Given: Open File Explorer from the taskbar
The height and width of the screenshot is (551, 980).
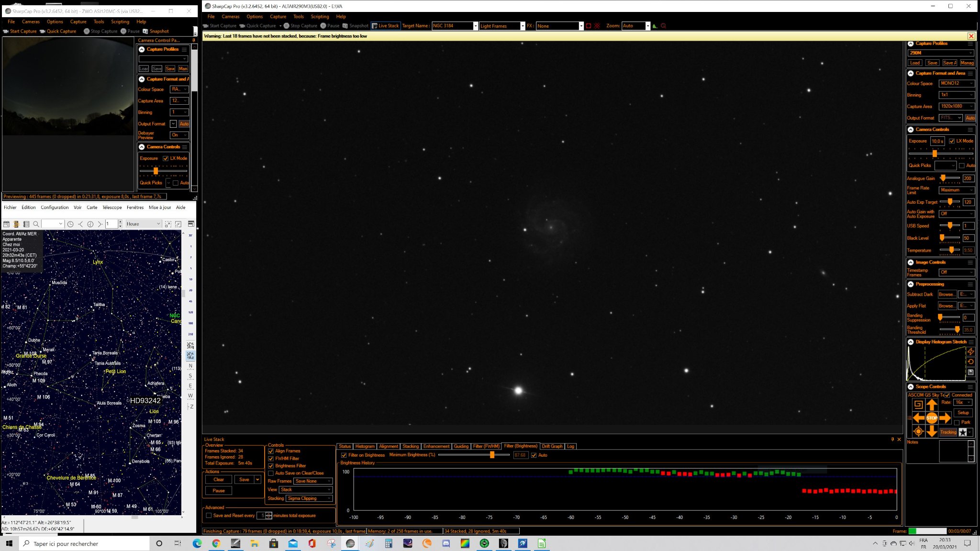Looking at the screenshot, I should 255,543.
